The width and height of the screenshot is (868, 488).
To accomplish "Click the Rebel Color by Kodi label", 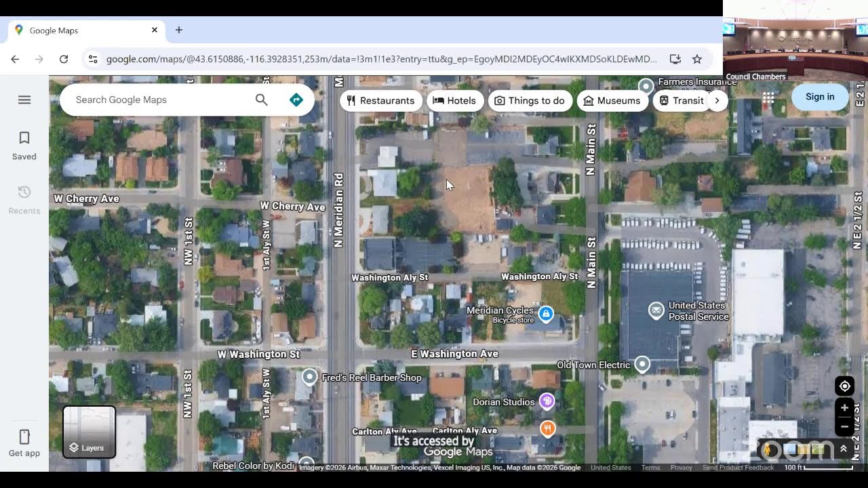I will [x=253, y=466].
